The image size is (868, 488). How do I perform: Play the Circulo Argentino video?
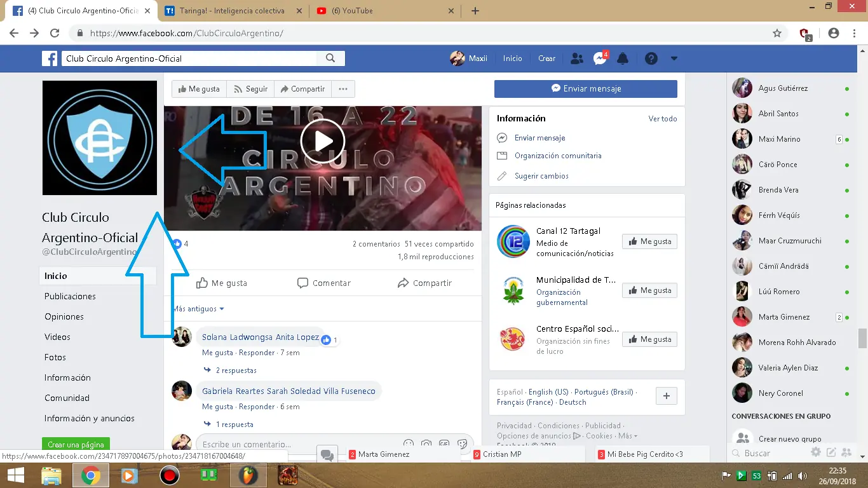(x=323, y=141)
